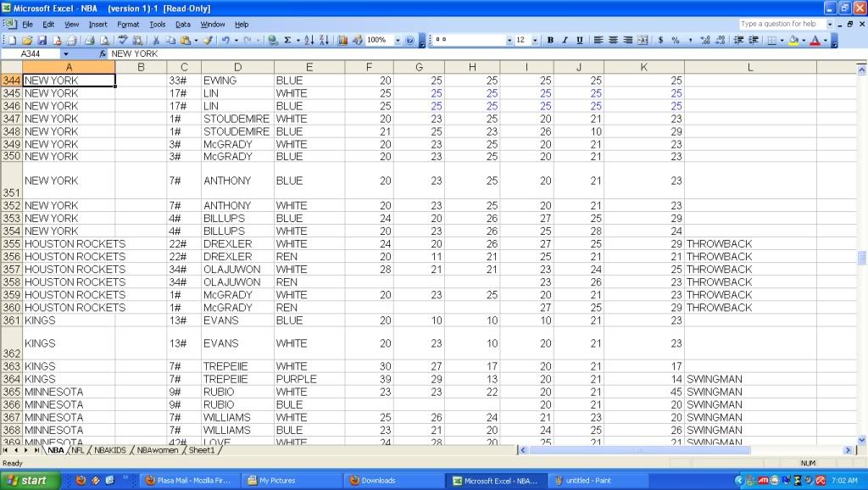Open the Format menu

point(128,25)
